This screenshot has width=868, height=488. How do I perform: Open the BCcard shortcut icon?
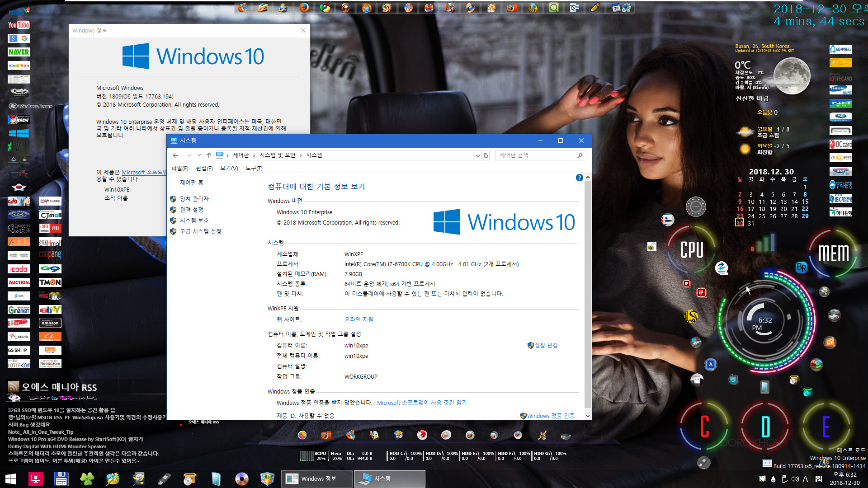(x=840, y=145)
